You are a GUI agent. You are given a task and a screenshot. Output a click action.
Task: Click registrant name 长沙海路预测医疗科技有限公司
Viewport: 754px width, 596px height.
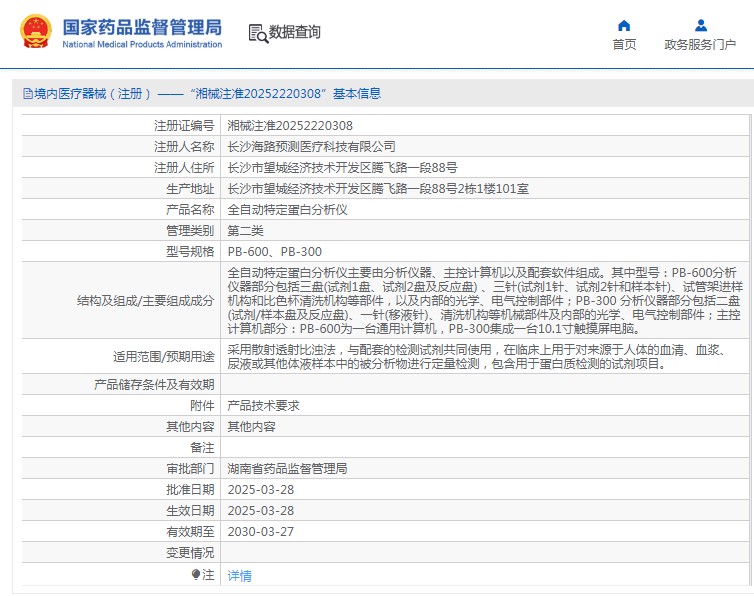pyautogui.click(x=311, y=147)
